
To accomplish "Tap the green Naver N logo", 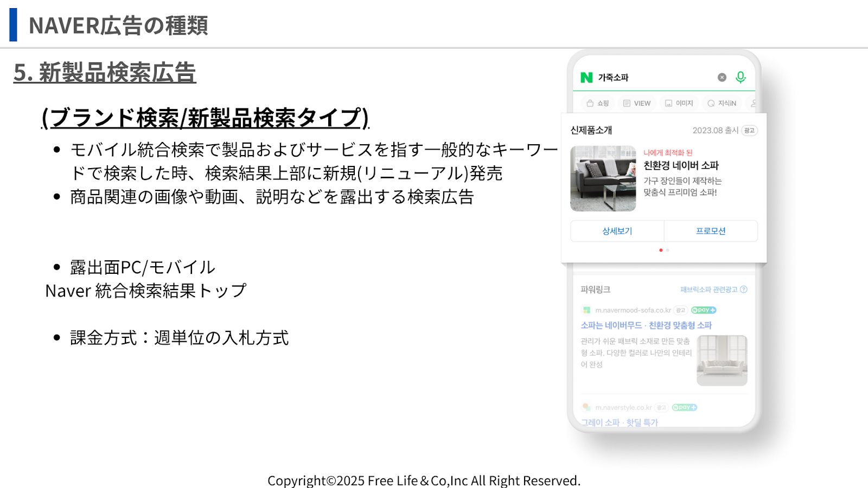I will point(586,78).
